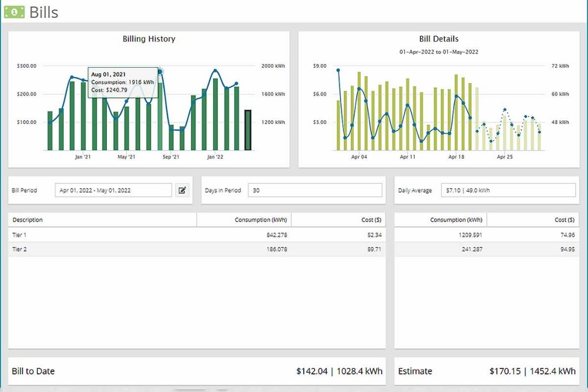
Task: Click the Bill Period date range field
Action: point(113,189)
